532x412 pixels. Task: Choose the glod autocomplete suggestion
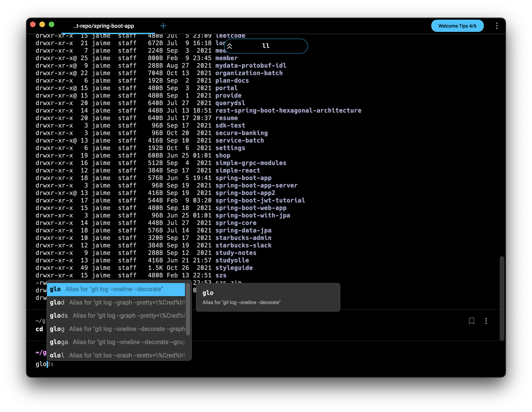[x=116, y=302]
